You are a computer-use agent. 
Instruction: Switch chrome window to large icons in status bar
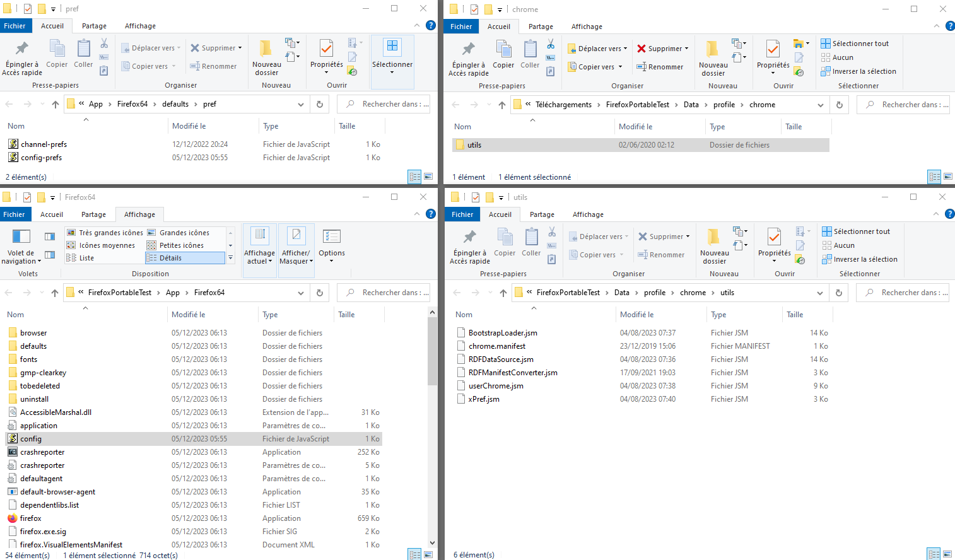click(x=948, y=177)
